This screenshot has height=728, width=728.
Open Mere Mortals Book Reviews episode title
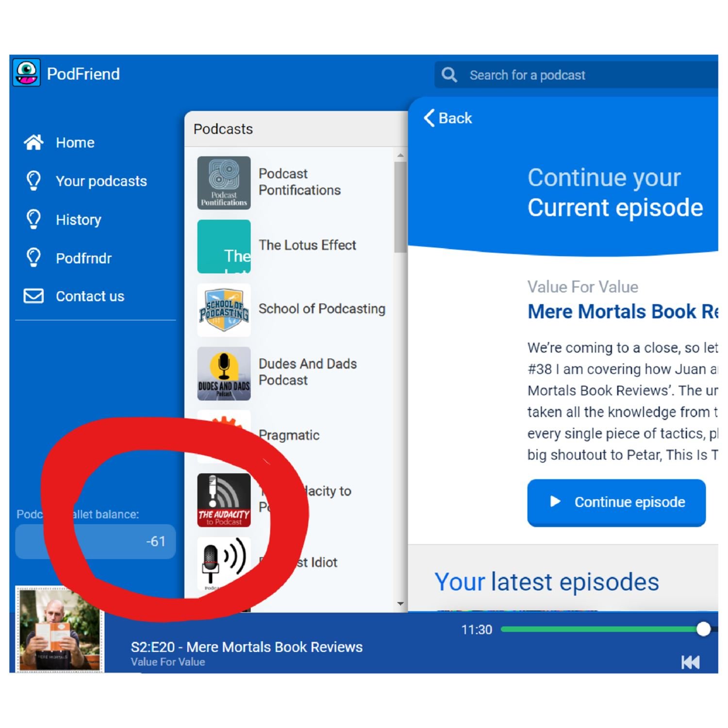[623, 311]
